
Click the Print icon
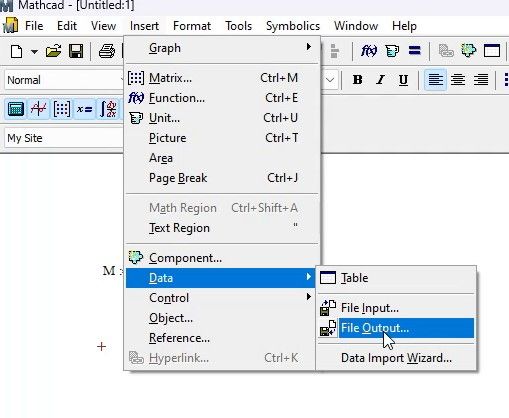[x=107, y=51]
